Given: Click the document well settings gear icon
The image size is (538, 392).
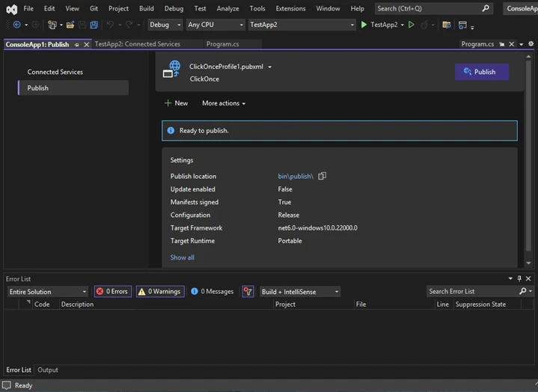Looking at the screenshot, I should tap(531, 44).
